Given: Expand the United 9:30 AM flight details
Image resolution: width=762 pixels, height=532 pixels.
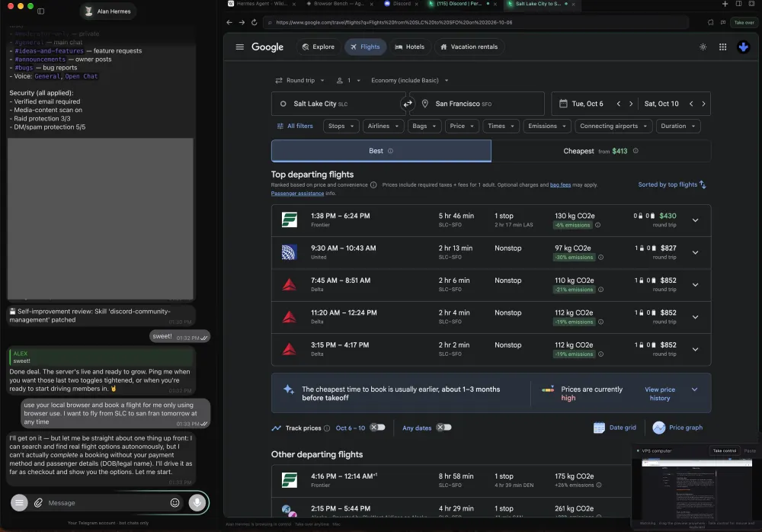Looking at the screenshot, I should pyautogui.click(x=695, y=252).
